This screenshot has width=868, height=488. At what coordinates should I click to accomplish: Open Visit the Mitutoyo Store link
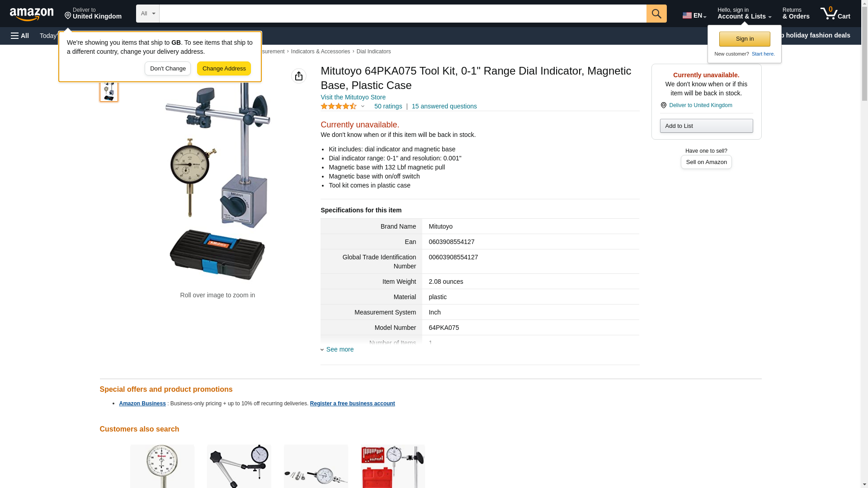click(353, 97)
